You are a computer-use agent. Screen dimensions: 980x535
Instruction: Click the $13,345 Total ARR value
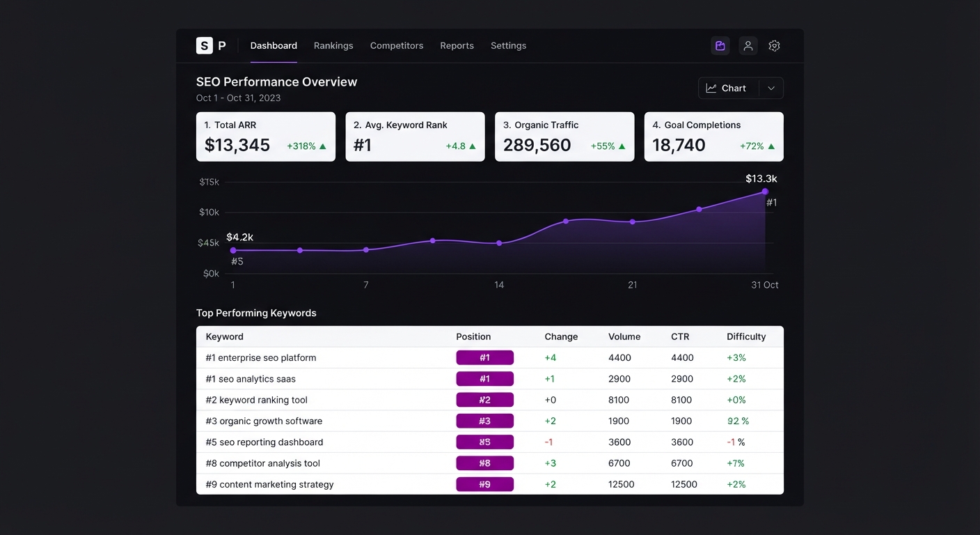[x=237, y=145]
